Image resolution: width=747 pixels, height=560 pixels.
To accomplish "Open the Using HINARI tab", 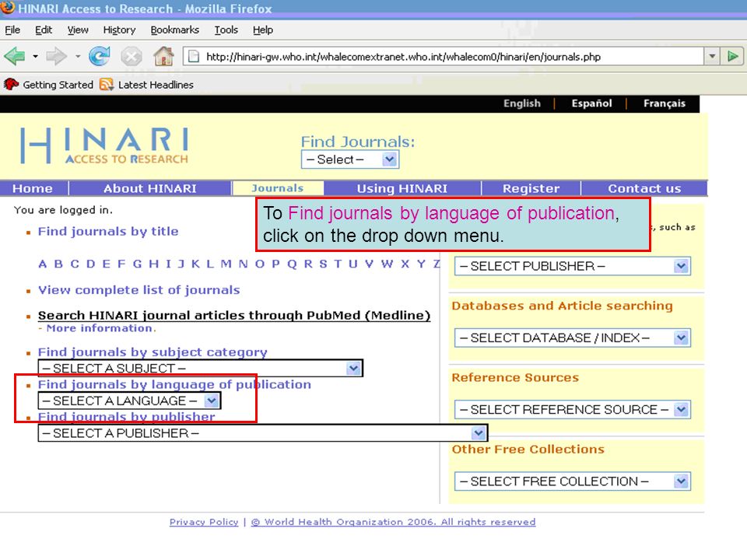I will click(x=402, y=188).
